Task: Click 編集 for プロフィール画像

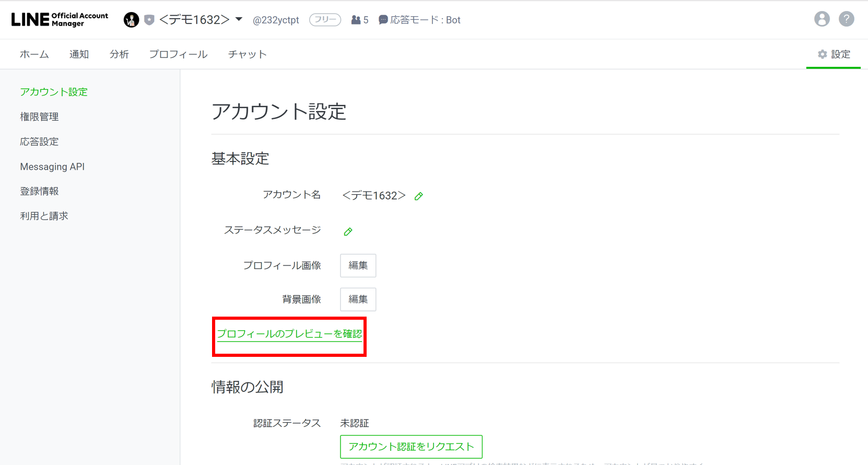Action: click(x=358, y=265)
